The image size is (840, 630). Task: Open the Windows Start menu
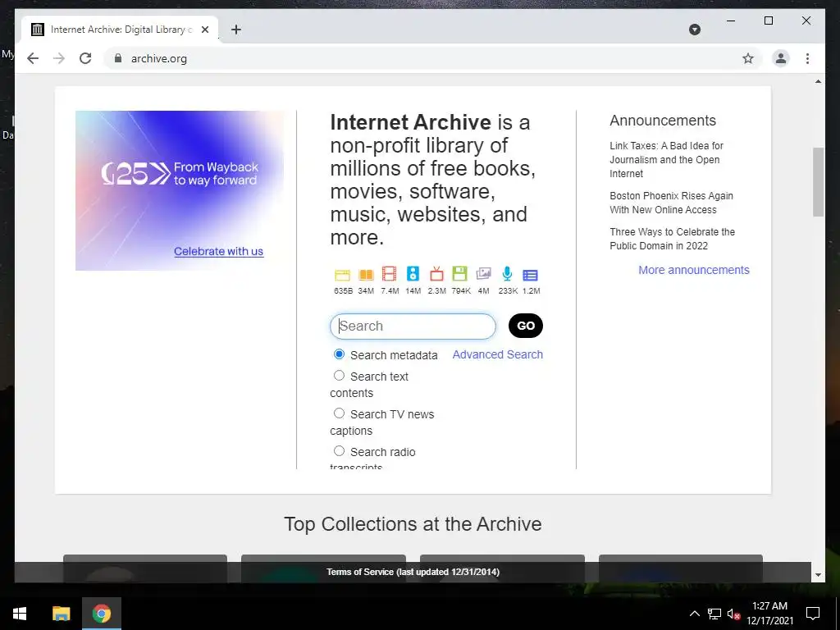pyautogui.click(x=20, y=614)
